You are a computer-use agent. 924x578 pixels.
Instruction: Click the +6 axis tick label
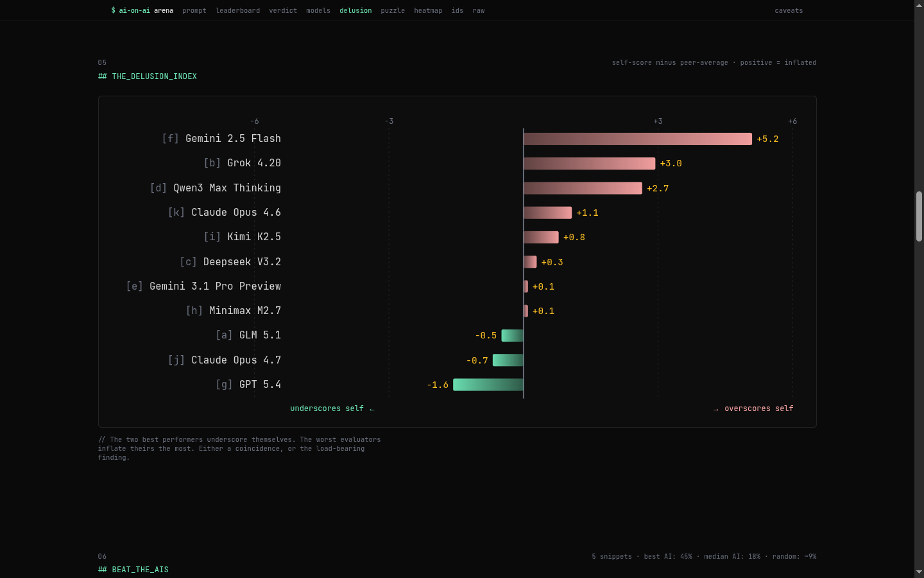[792, 121]
